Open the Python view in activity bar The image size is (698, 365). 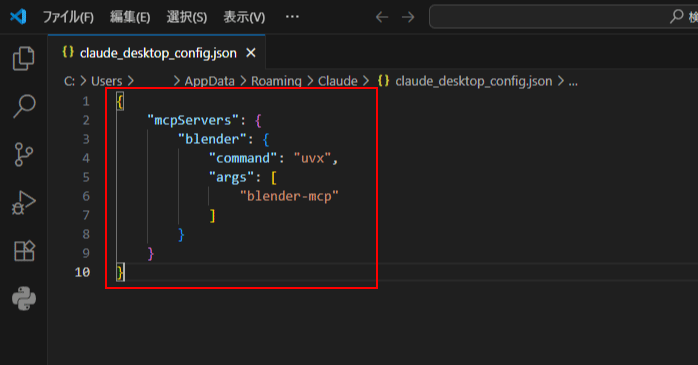24,298
